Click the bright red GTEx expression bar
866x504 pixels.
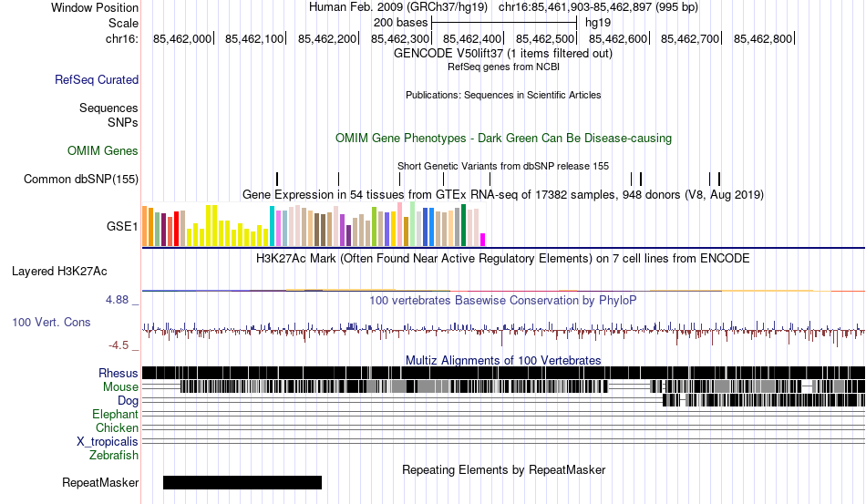[176, 229]
